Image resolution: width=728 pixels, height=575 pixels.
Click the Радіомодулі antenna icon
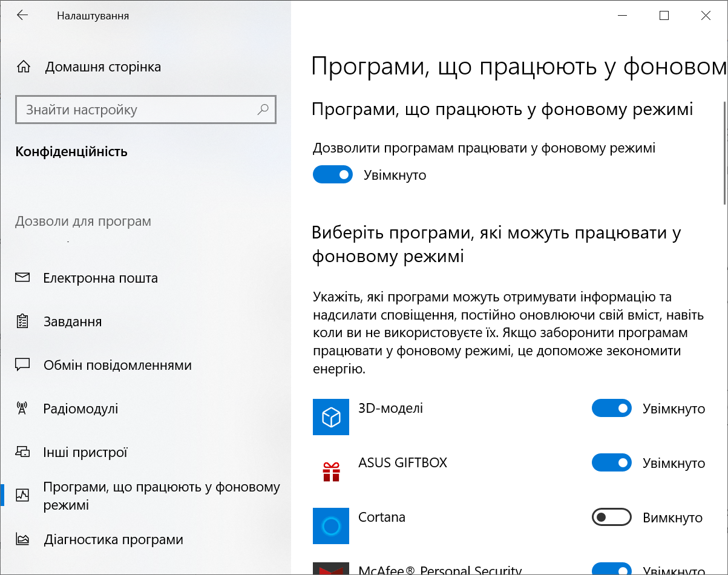click(x=22, y=409)
